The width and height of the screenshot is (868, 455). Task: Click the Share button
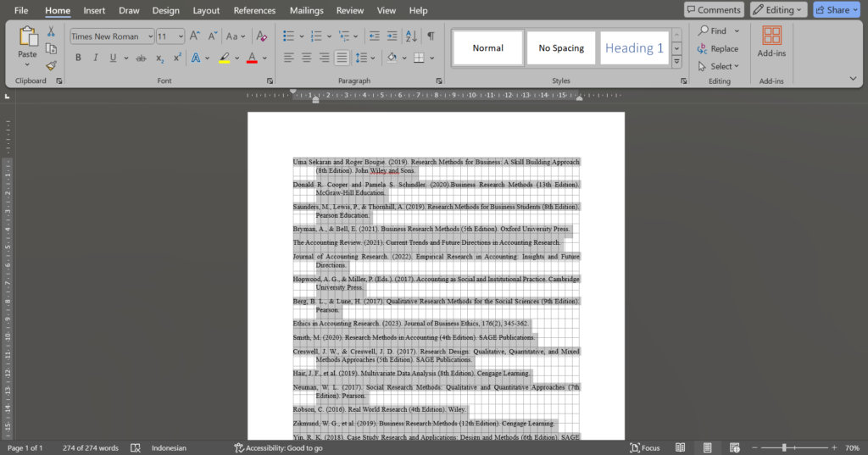tap(837, 10)
